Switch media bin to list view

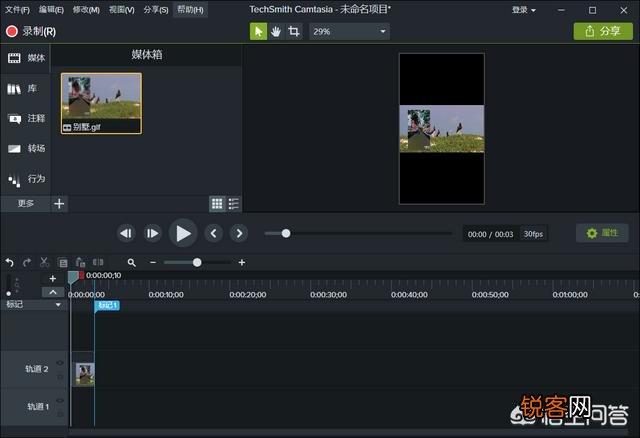(234, 203)
